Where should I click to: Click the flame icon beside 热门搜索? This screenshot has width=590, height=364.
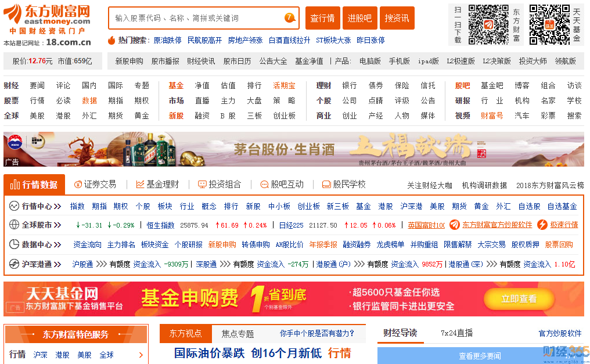tap(111, 40)
